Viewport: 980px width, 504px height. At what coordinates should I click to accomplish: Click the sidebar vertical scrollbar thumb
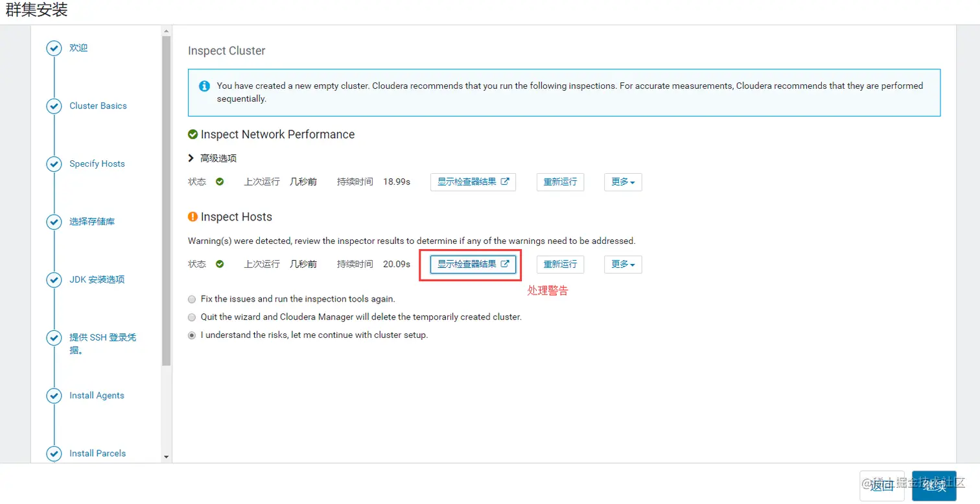click(166, 201)
